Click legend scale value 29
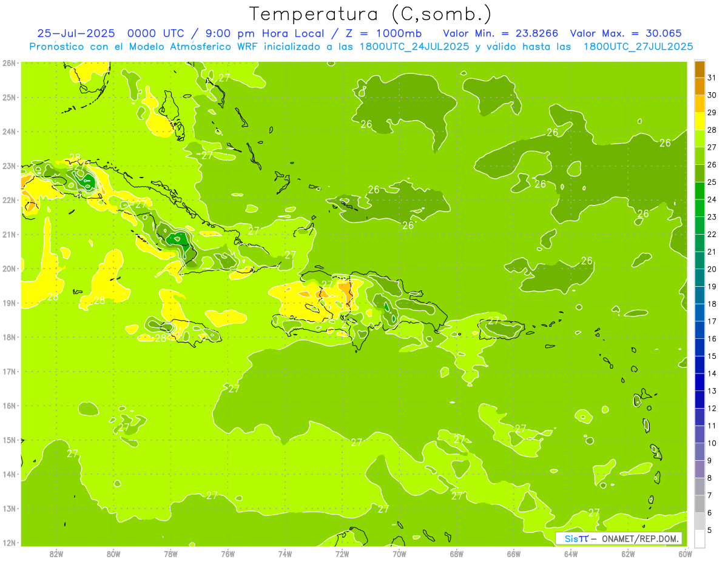Screen dimensions: 728x562 click(x=712, y=113)
